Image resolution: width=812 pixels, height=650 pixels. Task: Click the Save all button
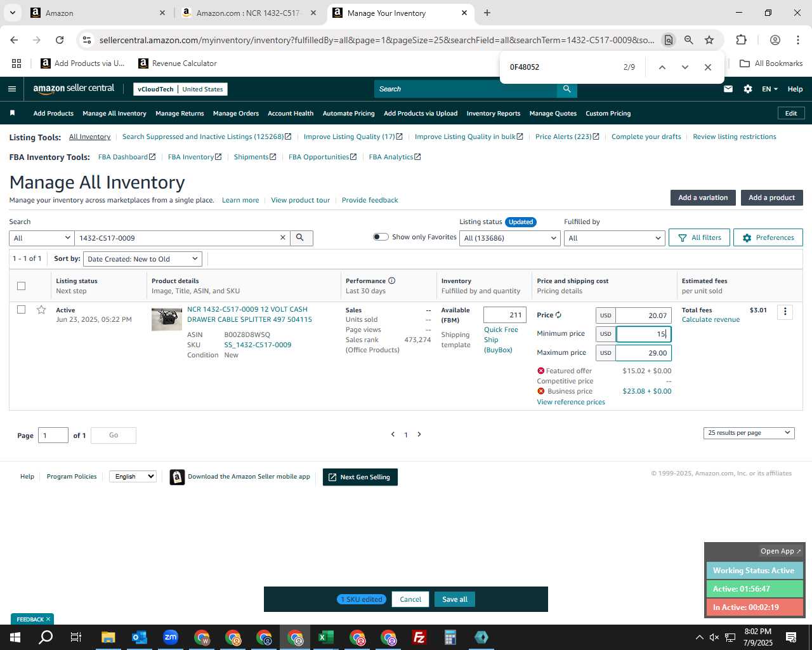click(x=455, y=599)
